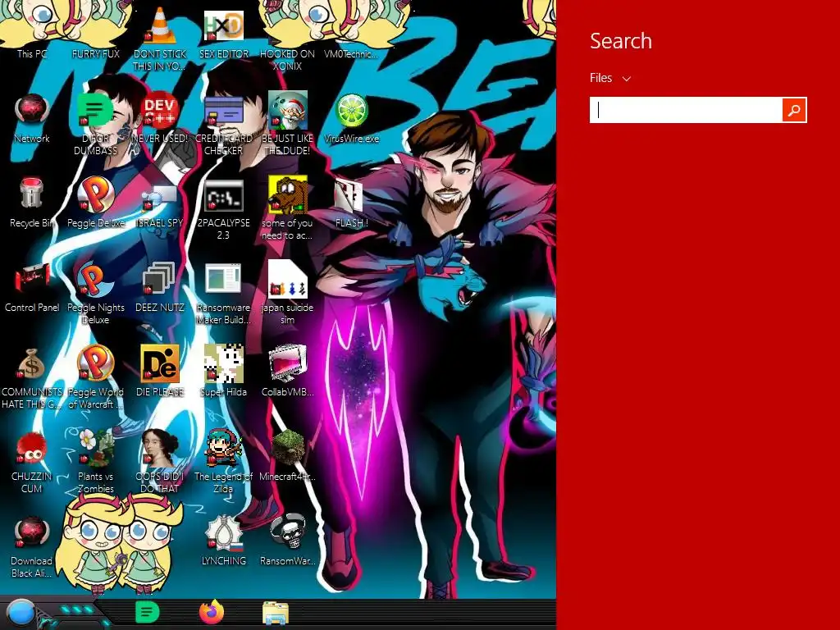The height and width of the screenshot is (630, 840).
Task: Expand the Files search scope dropdown
Action: tap(610, 78)
